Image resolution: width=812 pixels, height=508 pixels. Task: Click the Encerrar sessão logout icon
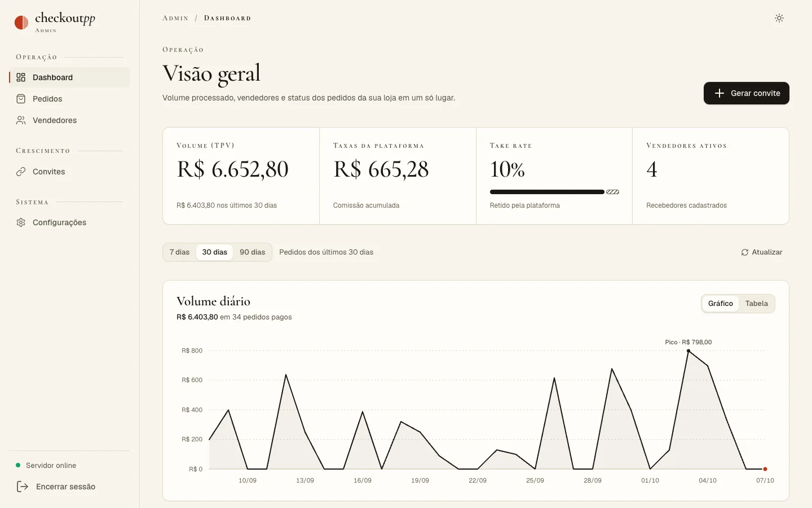[23, 487]
